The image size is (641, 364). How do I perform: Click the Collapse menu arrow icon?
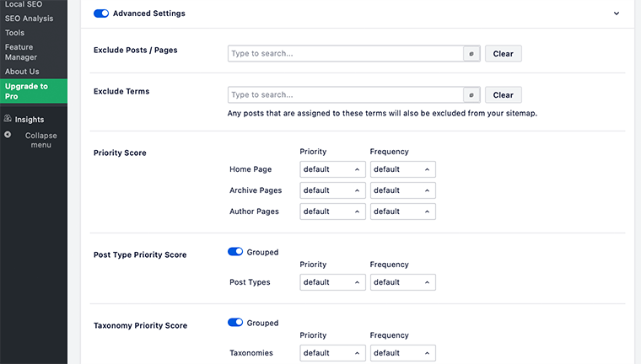8,135
